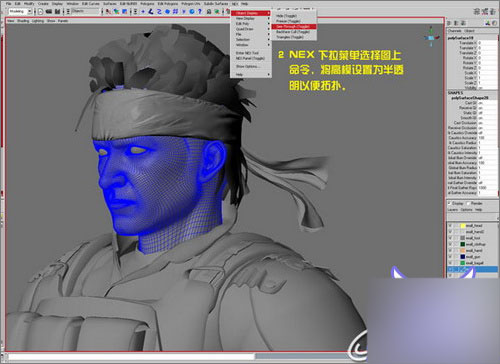Click Show Options... entry
The image size is (500, 364).
pyautogui.click(x=251, y=66)
